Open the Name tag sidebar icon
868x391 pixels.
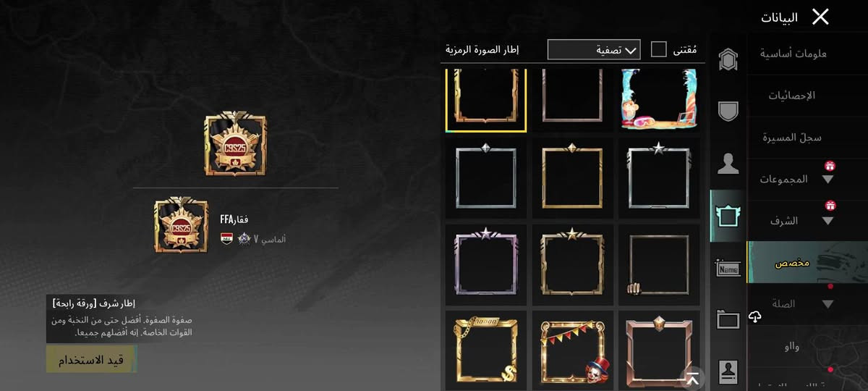pyautogui.click(x=728, y=269)
